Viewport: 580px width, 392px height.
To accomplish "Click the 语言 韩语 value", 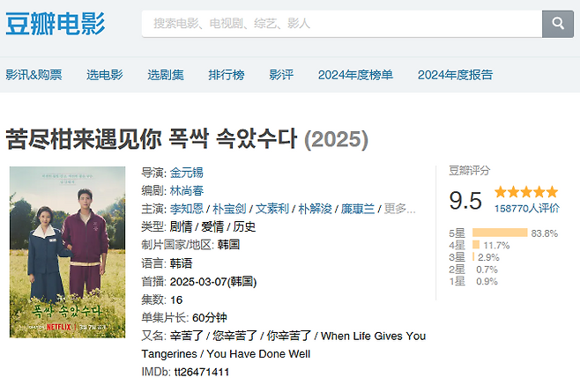I will 182,263.
